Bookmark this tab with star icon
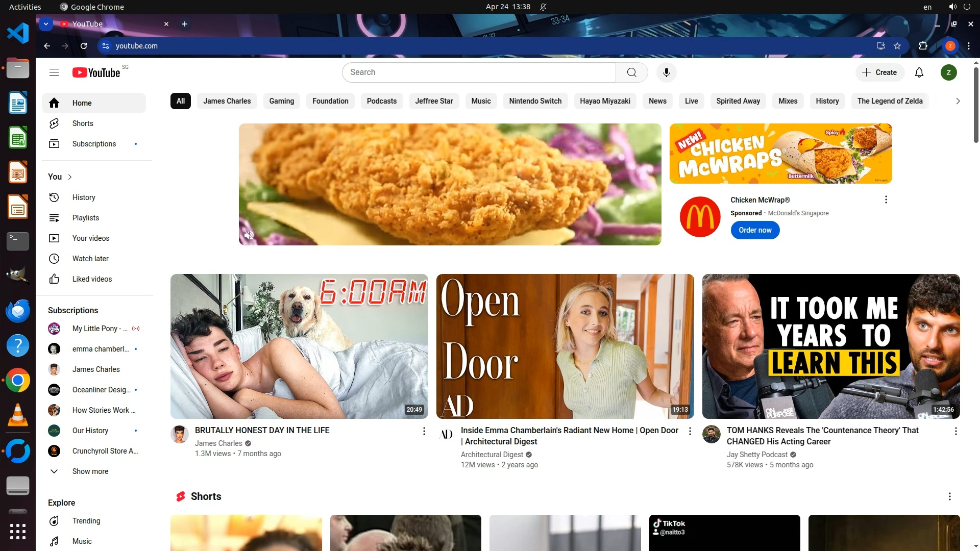980x551 pixels. click(x=897, y=46)
